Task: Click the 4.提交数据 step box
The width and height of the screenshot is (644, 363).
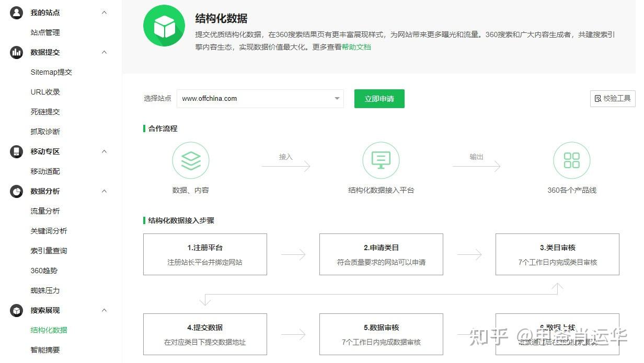Action: click(205, 334)
